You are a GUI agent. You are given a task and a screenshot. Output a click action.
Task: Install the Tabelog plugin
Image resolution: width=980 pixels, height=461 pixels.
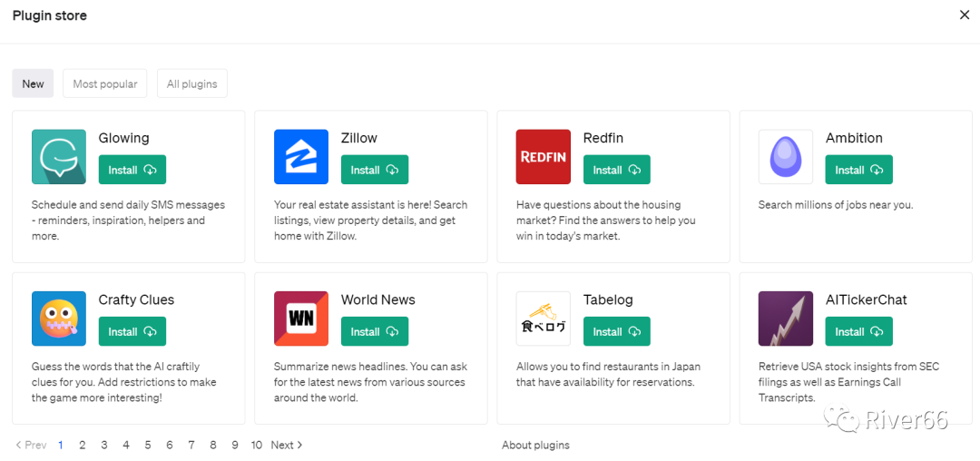click(617, 331)
